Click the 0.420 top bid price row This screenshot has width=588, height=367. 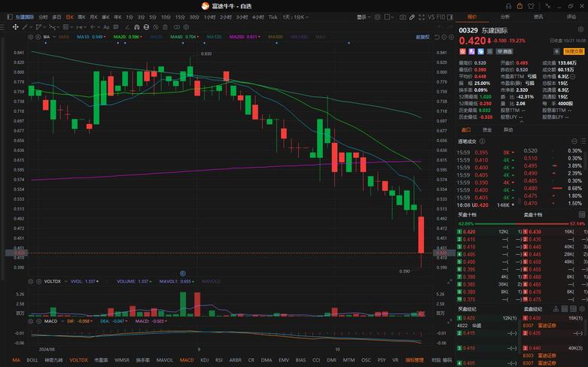tap(489, 232)
